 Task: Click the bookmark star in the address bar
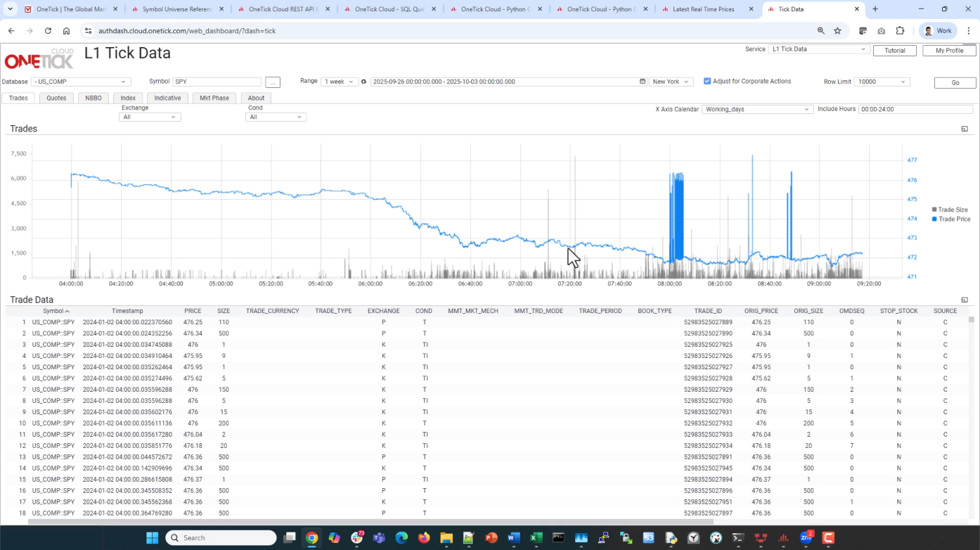pyautogui.click(x=837, y=31)
